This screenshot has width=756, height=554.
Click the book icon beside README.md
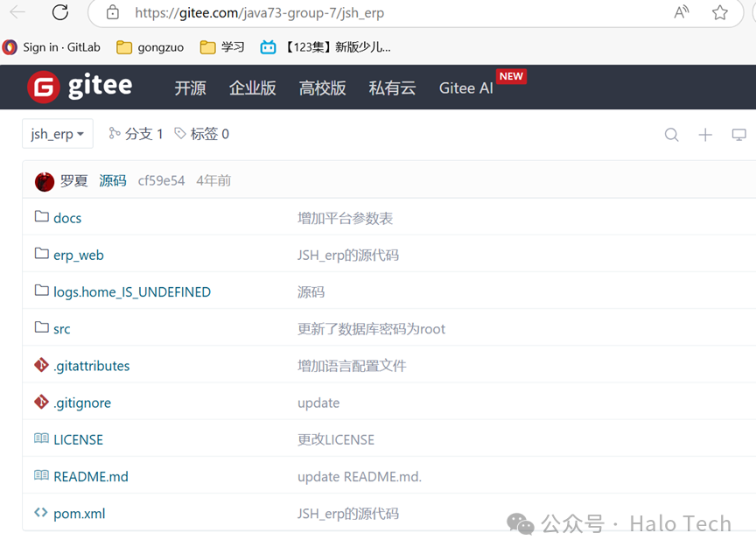[x=41, y=475]
